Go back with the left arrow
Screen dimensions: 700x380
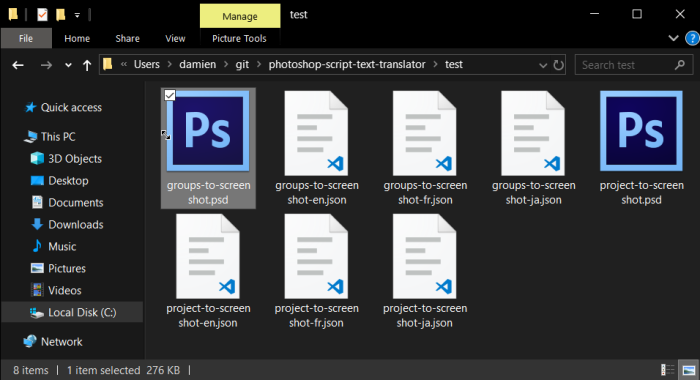tap(18, 65)
